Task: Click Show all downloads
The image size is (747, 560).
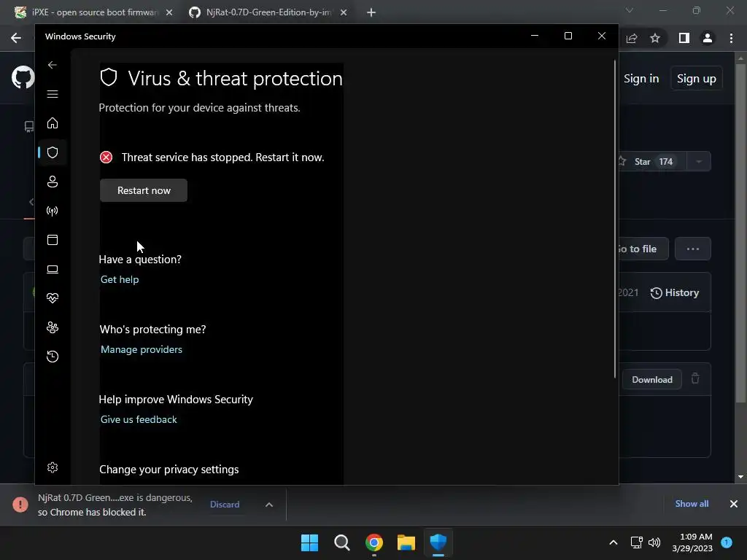Action: point(692,504)
